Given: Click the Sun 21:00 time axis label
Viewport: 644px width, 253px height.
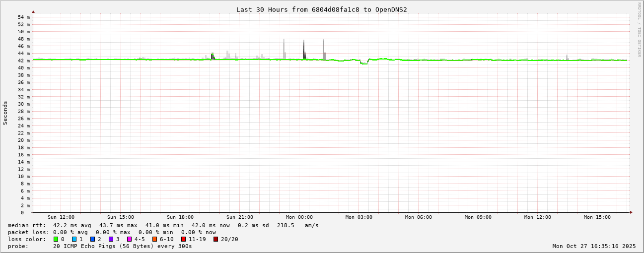Looking at the screenshot, I should coord(240,217).
